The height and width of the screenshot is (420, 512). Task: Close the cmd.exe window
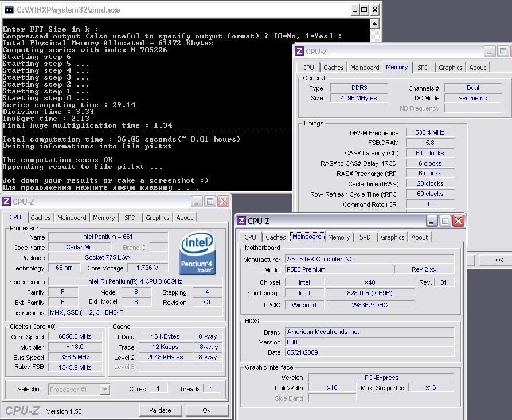[375, 10]
